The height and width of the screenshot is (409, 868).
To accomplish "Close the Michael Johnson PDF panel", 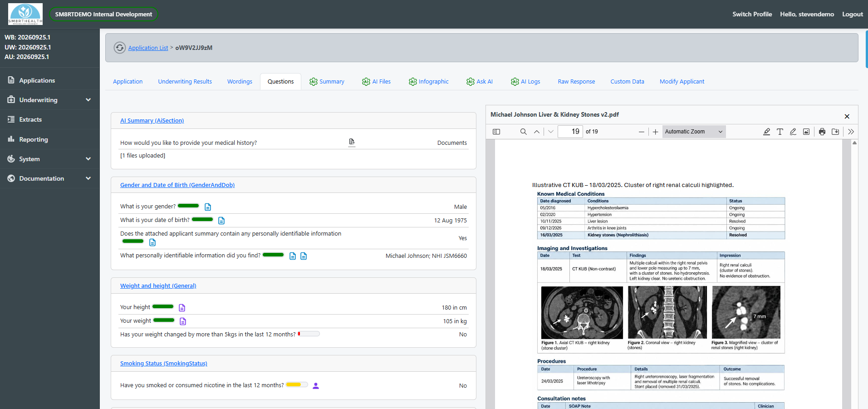I will point(847,117).
